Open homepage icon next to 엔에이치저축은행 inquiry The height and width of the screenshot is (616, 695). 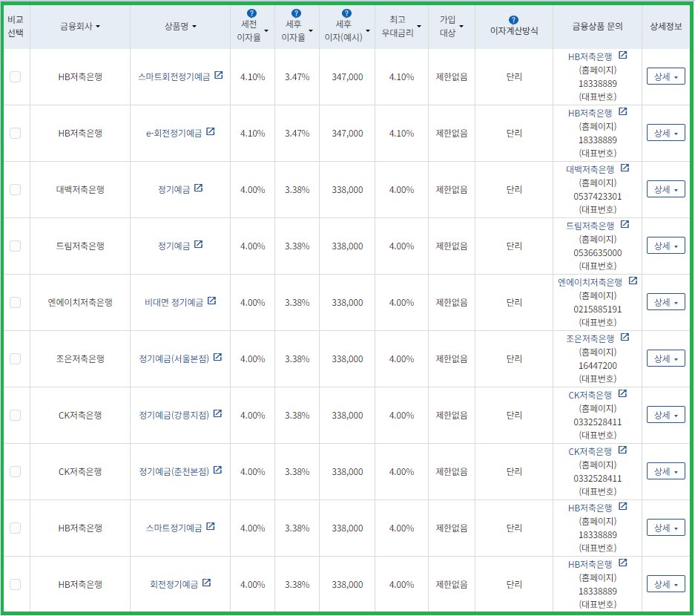coord(633,281)
